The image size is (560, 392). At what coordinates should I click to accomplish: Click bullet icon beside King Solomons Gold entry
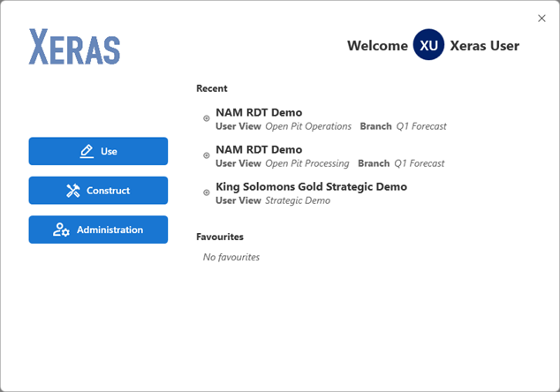207,192
